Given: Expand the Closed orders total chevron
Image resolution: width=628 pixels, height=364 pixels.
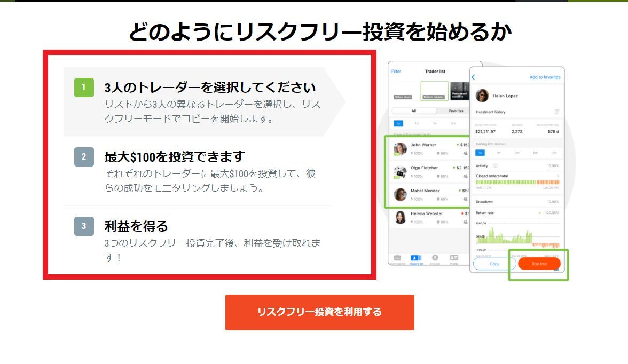Looking at the screenshot, I should (558, 176).
